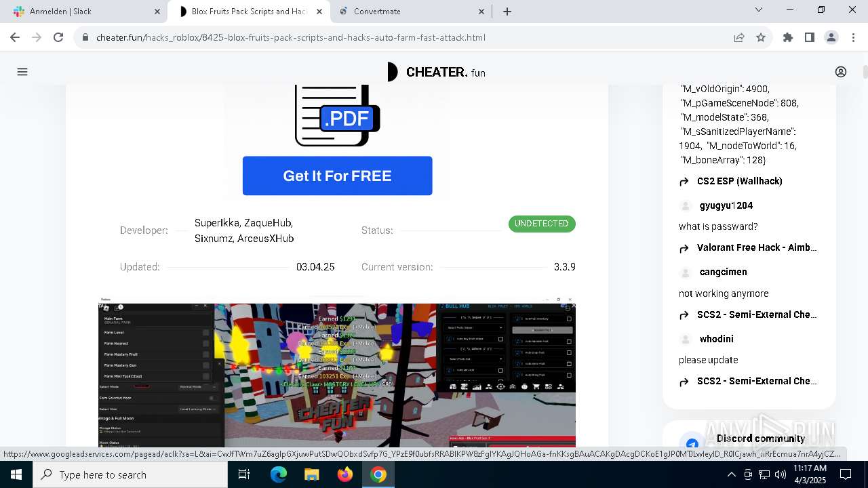Viewport: 868px width, 488px height.
Task: Click the CHEATER.fun logo
Action: click(436, 72)
